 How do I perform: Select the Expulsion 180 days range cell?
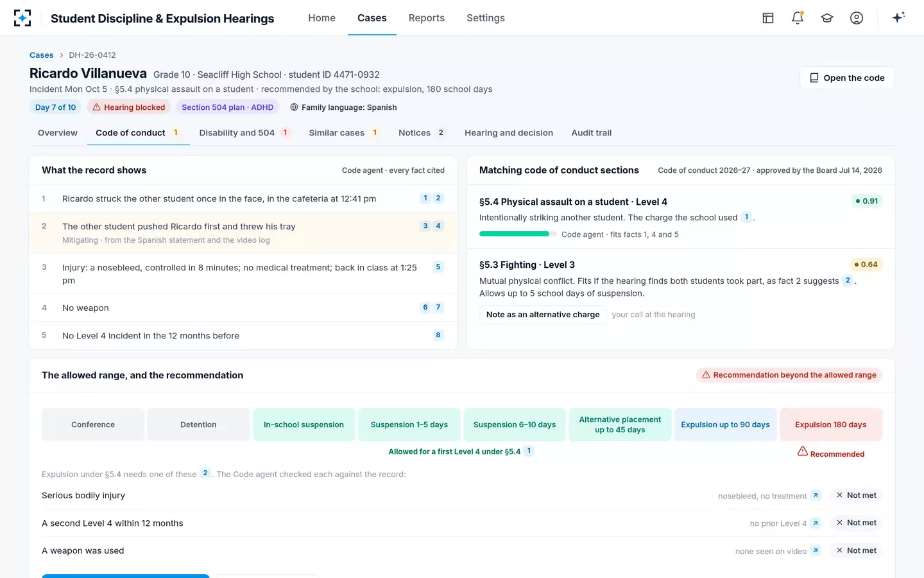[x=831, y=425]
